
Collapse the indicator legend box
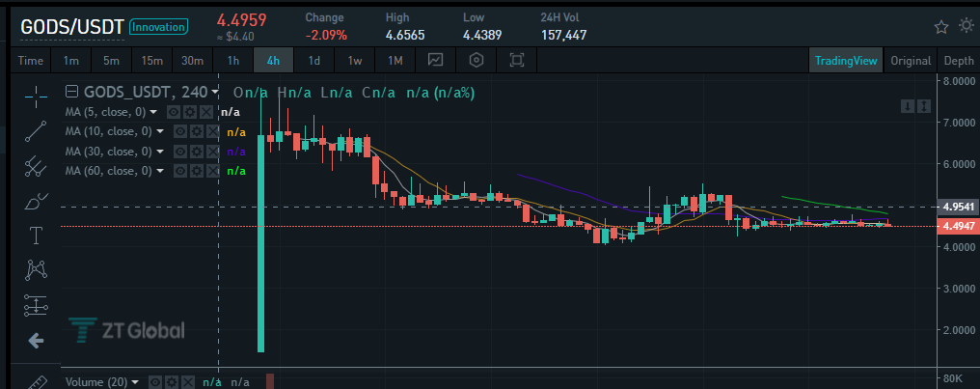[x=72, y=93]
